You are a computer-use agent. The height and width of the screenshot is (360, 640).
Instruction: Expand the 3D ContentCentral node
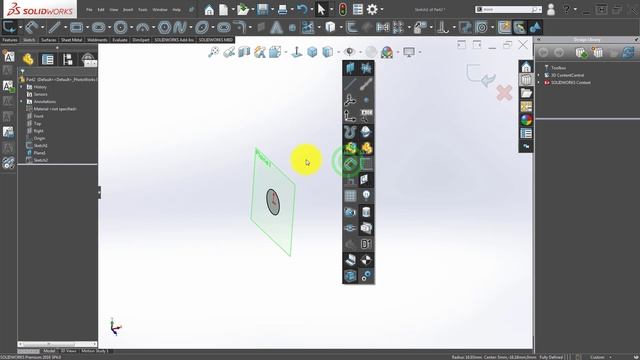click(x=539, y=75)
